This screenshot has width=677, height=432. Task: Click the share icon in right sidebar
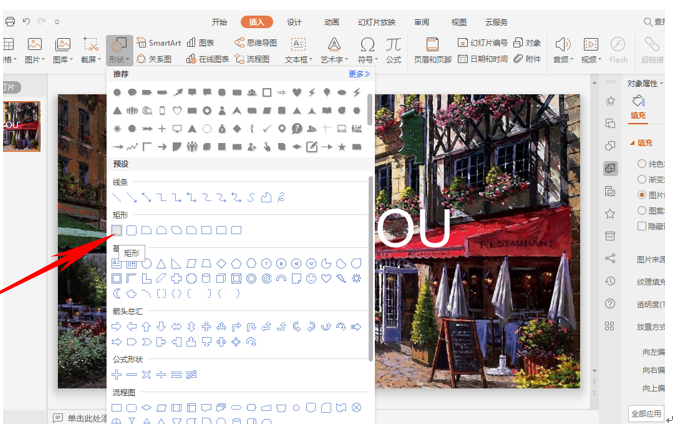tap(610, 259)
